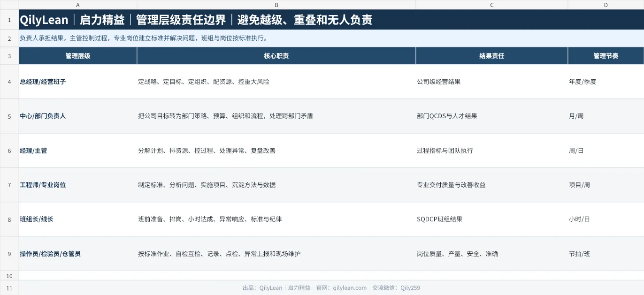Screen dimensions: 644x295
Task: Select cell 节拍/班
Action: click(x=606, y=254)
